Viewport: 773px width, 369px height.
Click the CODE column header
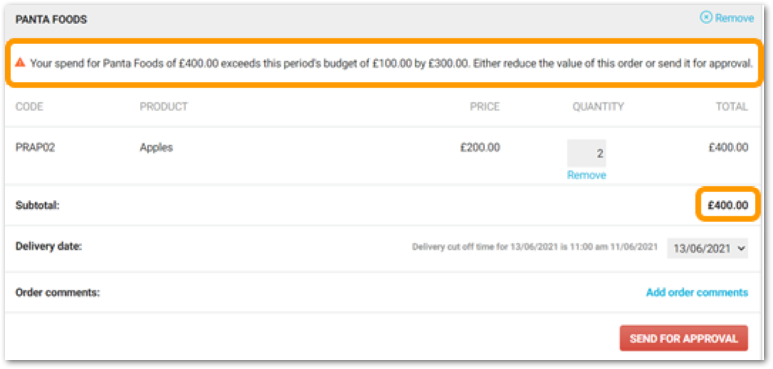(x=29, y=106)
